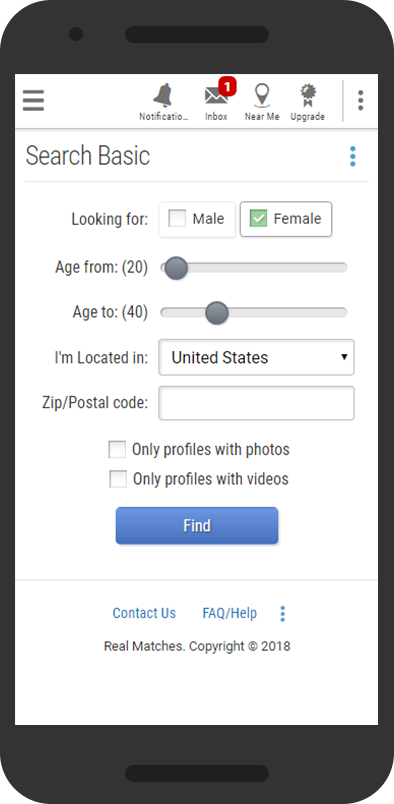
Task: Click the red unread message badge
Action: 227,85
